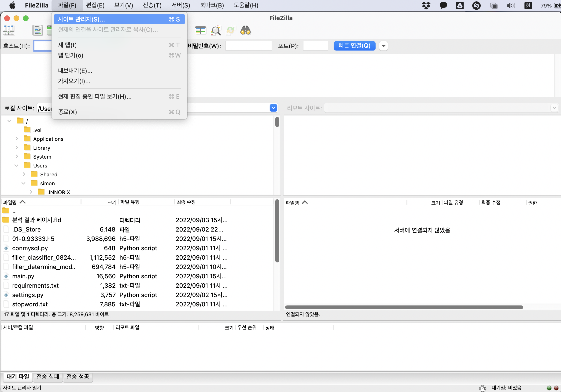The image size is (561, 392).
Task: Open the chat bubble menu bar icon
Action: click(443, 5)
